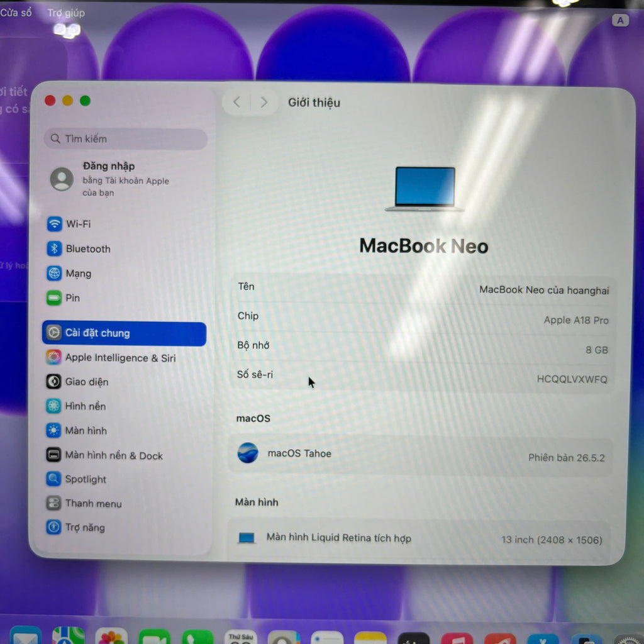Open Hình nền wallpaper settings
Viewport: 644px width, 644px height.
(x=76, y=406)
